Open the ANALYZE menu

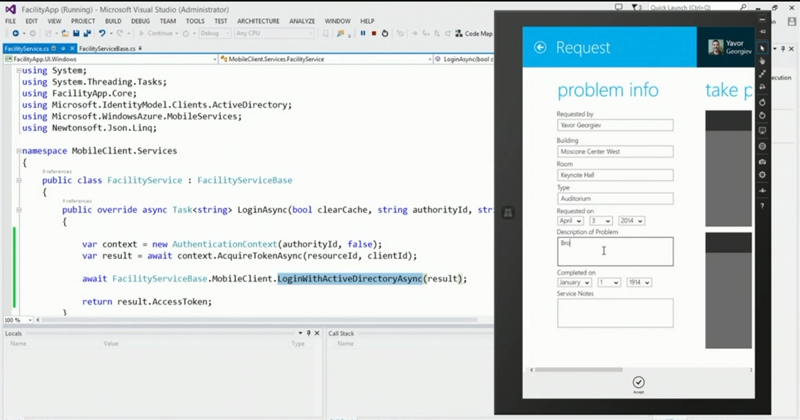302,21
